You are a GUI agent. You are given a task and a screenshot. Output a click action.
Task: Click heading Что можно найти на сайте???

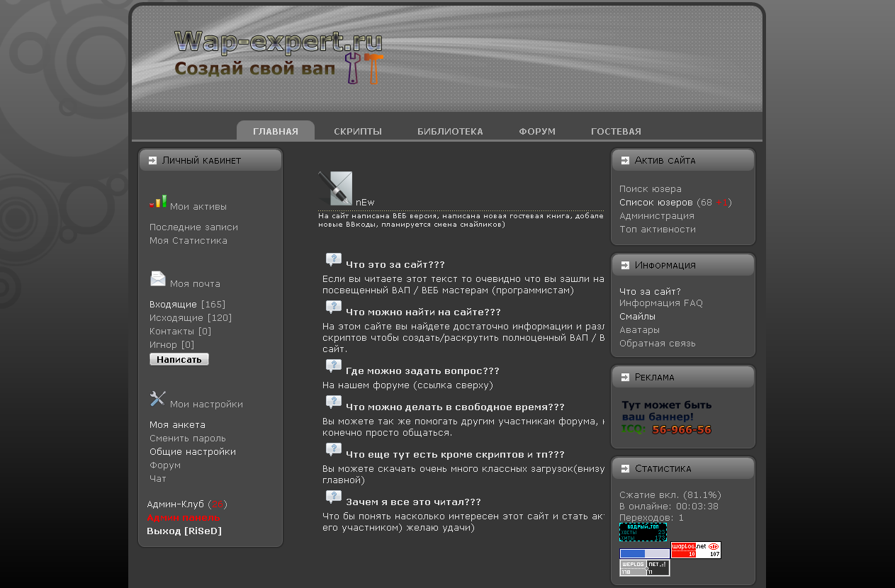pyautogui.click(x=423, y=312)
